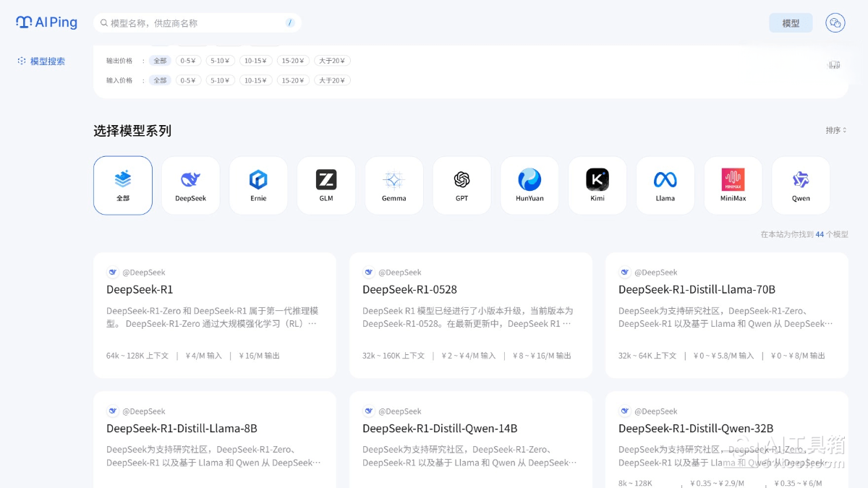This screenshot has width=868, height=488.
Task: Click the 模型 button in the header
Action: click(x=791, y=23)
